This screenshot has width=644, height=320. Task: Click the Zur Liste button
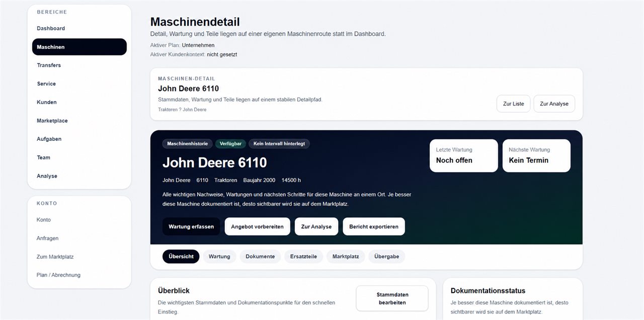click(513, 104)
